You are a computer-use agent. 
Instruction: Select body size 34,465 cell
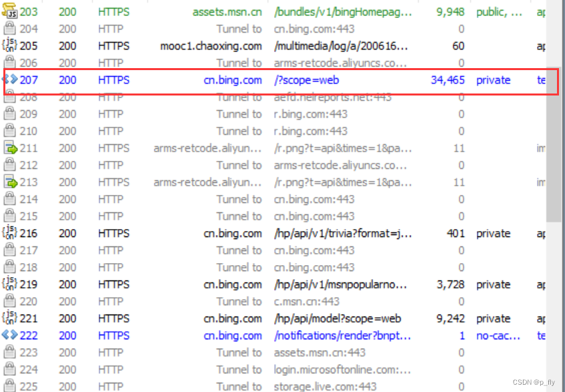(x=447, y=80)
